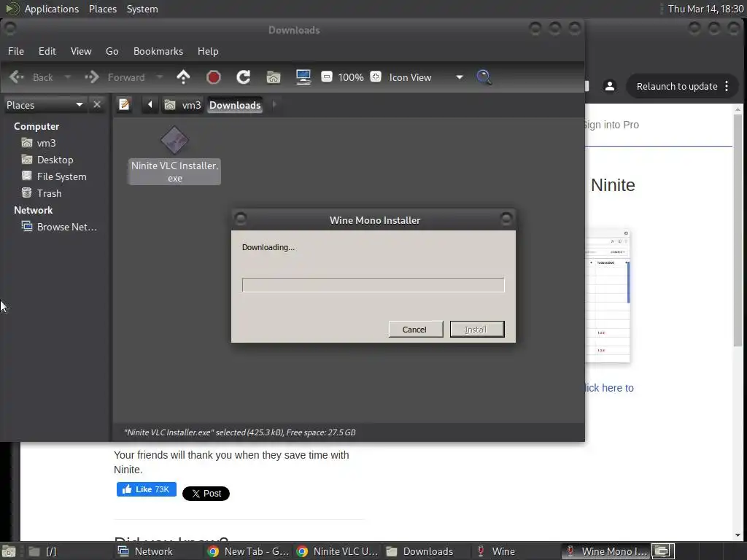Click the Sign into Pro link

611,125
